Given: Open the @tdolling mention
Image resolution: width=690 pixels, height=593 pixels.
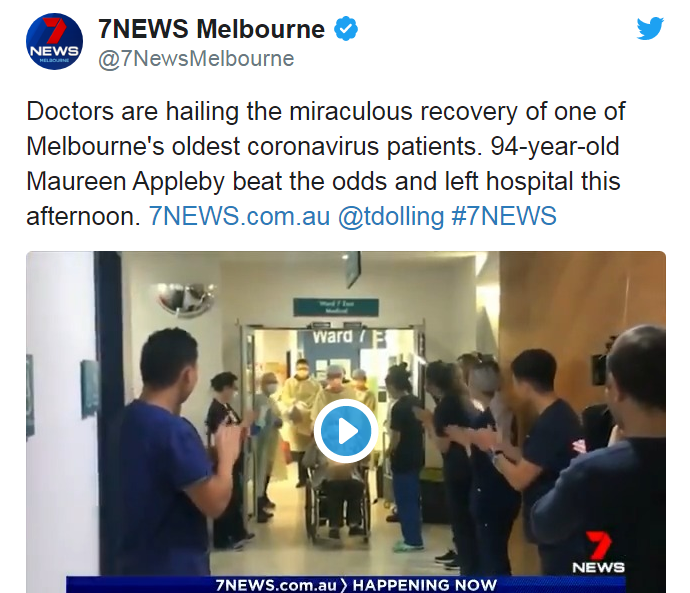Looking at the screenshot, I should [391, 216].
